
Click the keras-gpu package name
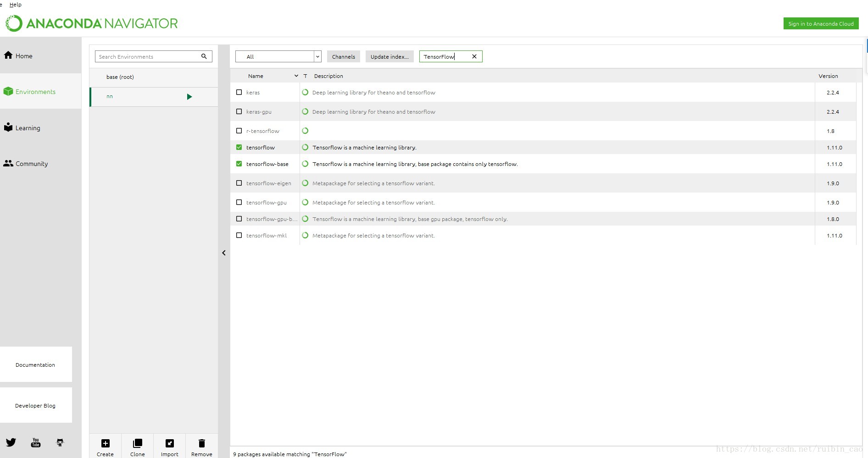coord(259,112)
